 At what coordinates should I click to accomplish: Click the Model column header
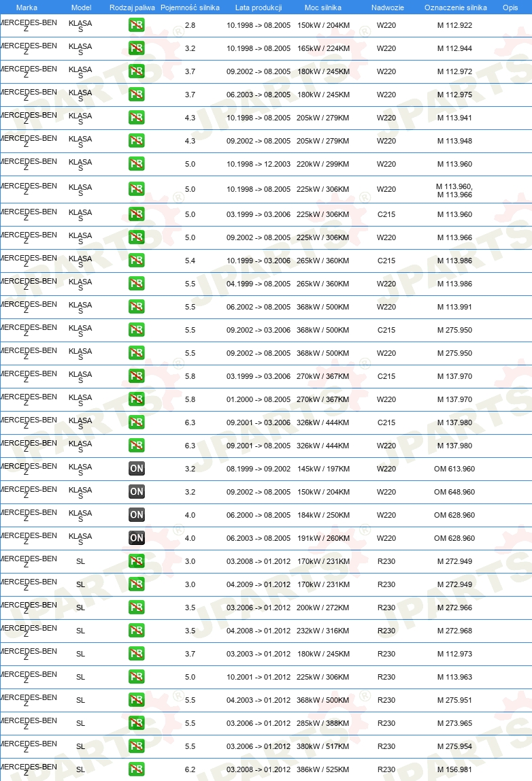pyautogui.click(x=81, y=7)
